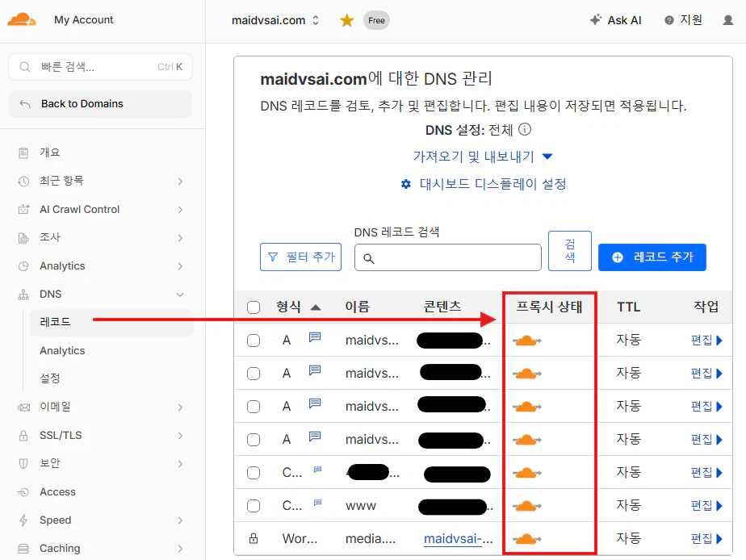Click the 검색 button
This screenshot has width=746, height=560.
point(569,251)
